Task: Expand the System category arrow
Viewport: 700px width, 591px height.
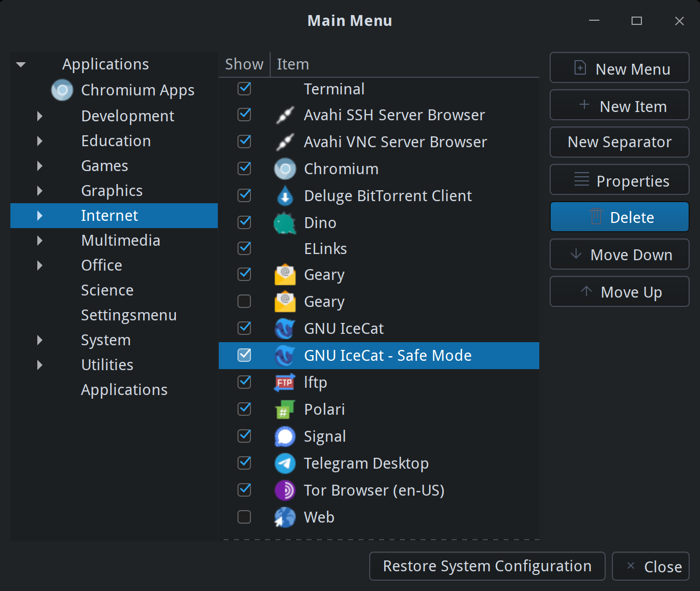Action: click(x=40, y=340)
